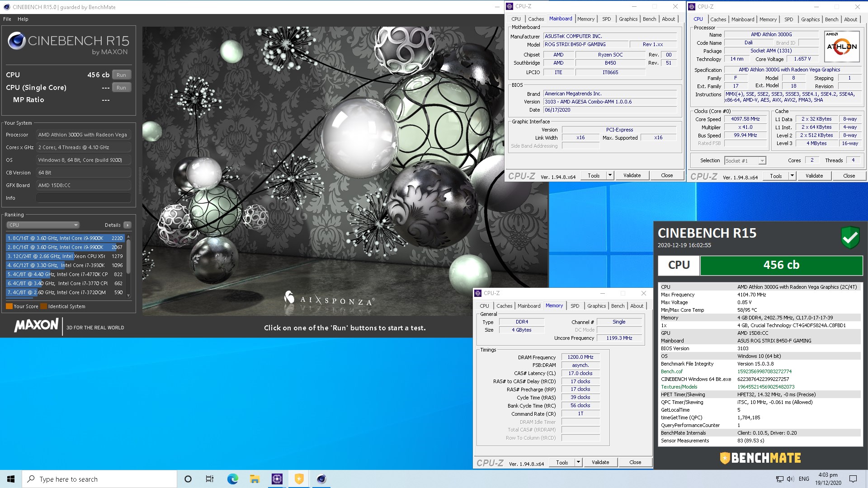Click the volume speaker tray icon
Image resolution: width=868 pixels, height=488 pixels.
click(x=790, y=479)
